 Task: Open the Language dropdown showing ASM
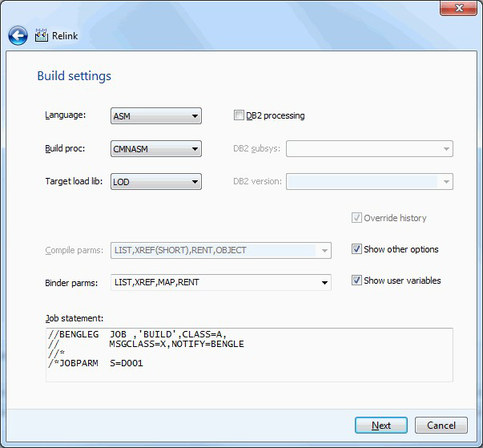(x=156, y=116)
